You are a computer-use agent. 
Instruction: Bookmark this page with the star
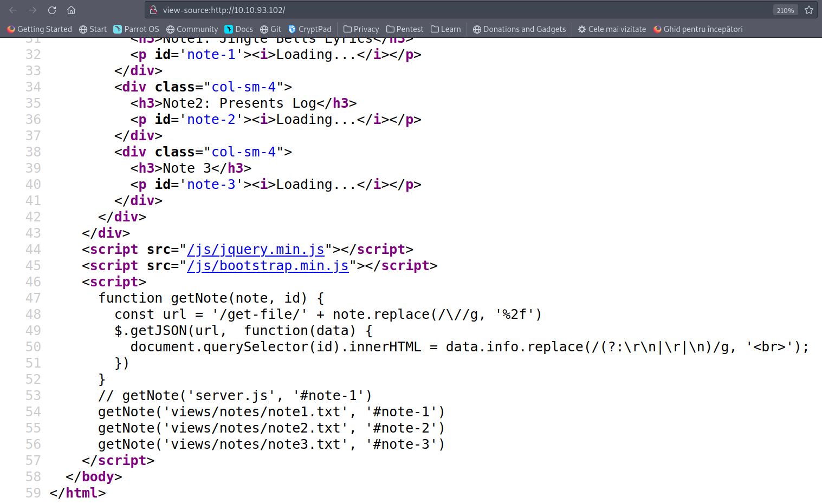[809, 10]
